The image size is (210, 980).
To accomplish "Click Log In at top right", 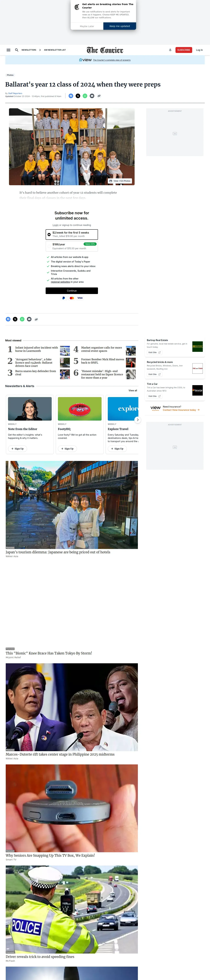I will point(199,50).
